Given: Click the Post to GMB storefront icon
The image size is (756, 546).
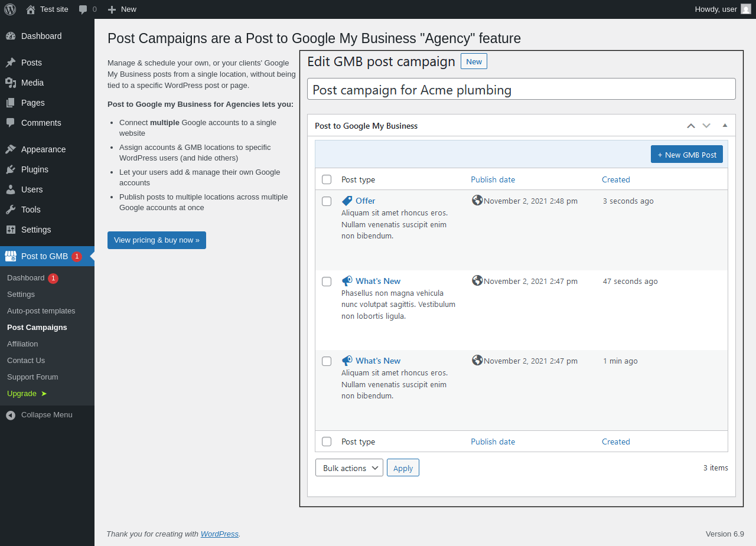Looking at the screenshot, I should coord(11,256).
